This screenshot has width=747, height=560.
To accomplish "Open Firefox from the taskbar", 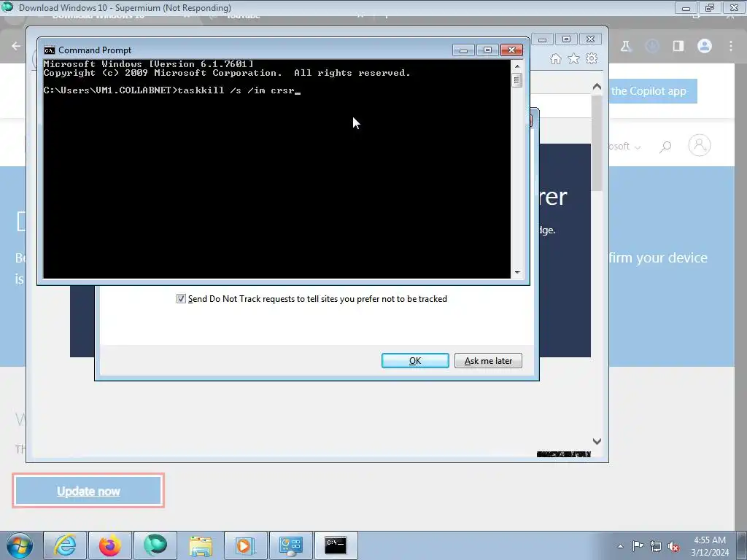I will (x=110, y=545).
